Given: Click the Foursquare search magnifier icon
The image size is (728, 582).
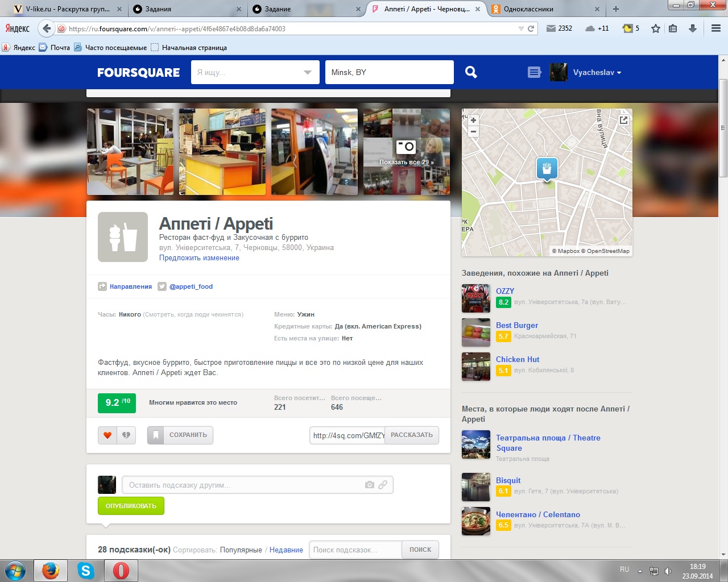Looking at the screenshot, I should (x=471, y=72).
